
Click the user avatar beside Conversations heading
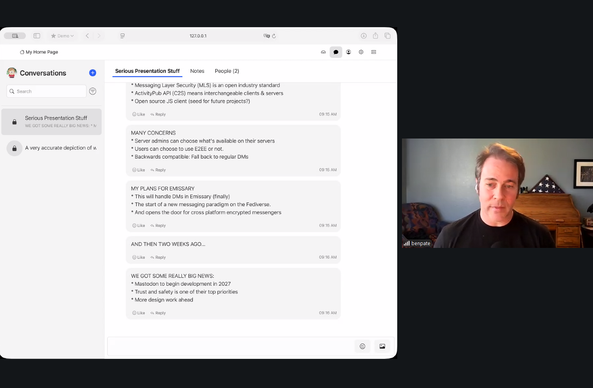12,73
